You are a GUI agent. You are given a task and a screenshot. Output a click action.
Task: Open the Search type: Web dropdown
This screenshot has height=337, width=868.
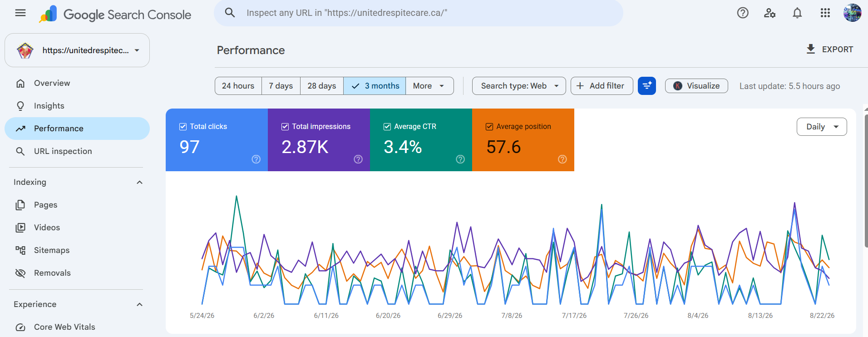[519, 86]
